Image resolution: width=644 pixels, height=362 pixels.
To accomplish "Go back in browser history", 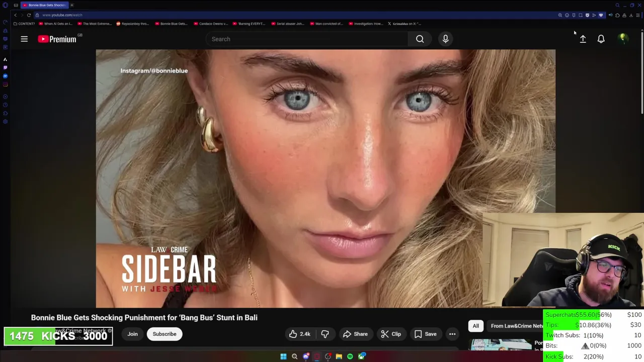I will coord(15,15).
